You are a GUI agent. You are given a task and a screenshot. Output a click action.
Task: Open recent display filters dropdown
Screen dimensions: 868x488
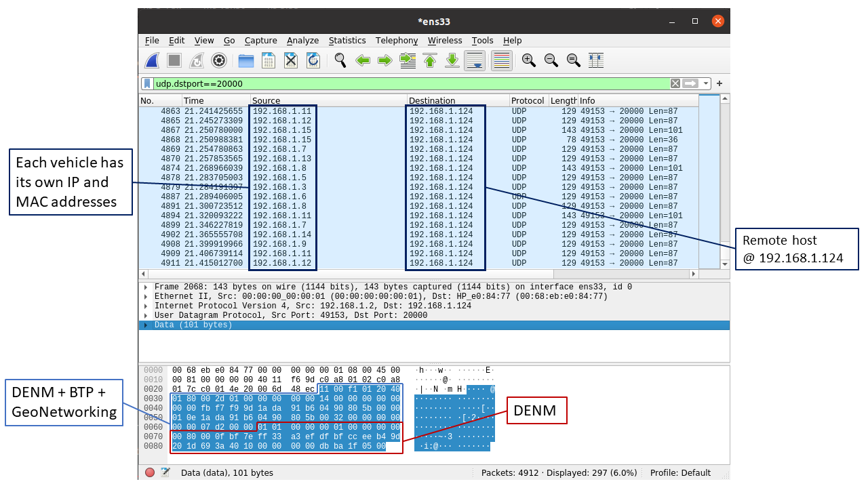coord(706,83)
